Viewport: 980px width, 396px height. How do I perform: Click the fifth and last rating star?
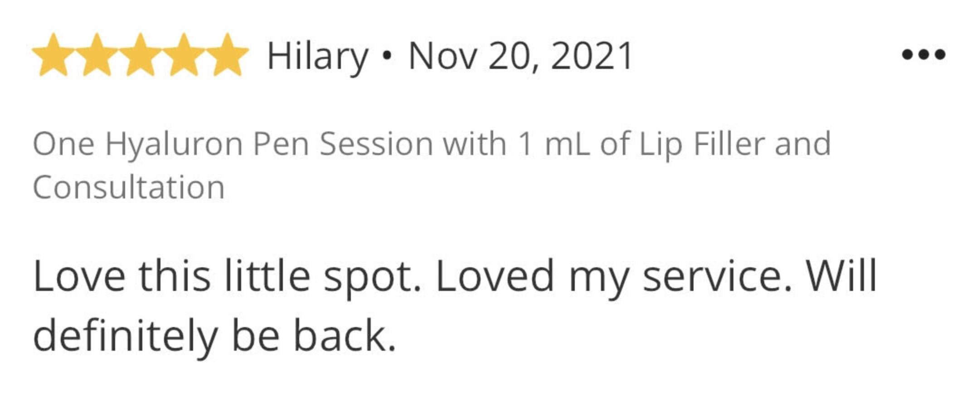coord(227,55)
